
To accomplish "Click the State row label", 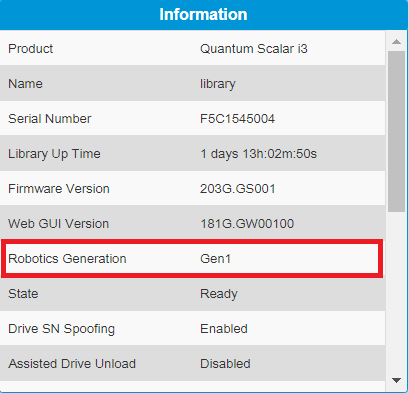I will 23,294.
